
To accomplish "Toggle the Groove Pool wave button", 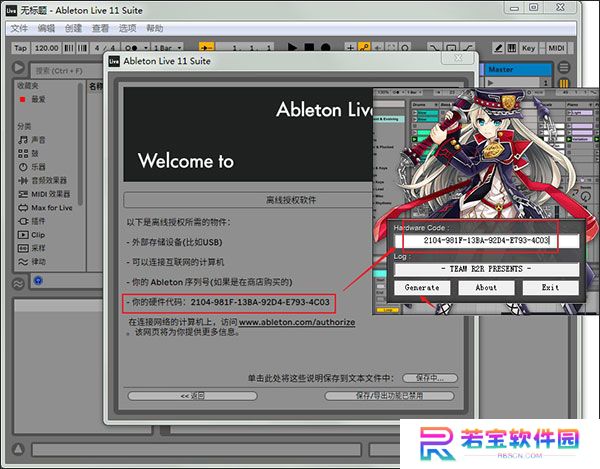I will (18, 284).
